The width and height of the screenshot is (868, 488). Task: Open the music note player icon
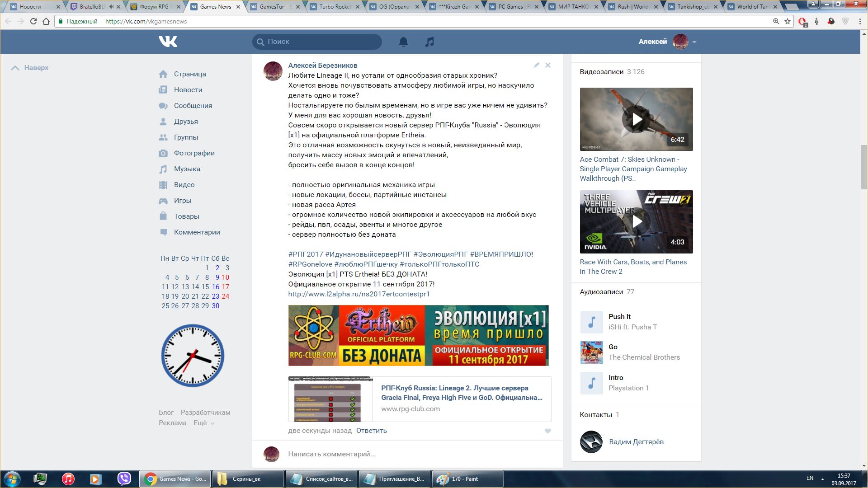pos(429,42)
